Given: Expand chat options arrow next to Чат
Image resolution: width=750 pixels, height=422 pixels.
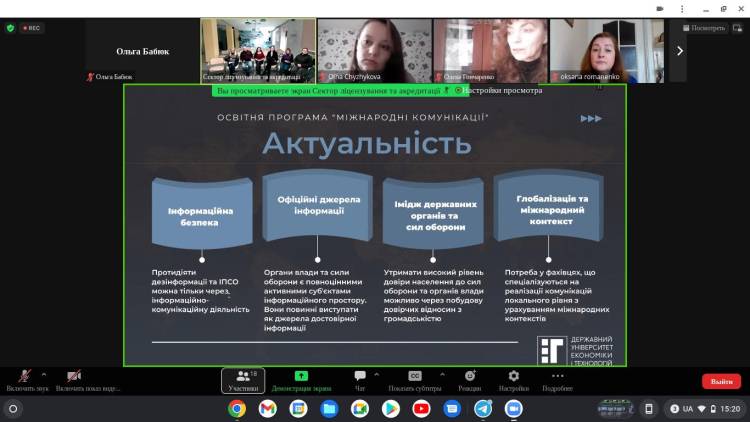Looking at the screenshot, I should (x=378, y=374).
